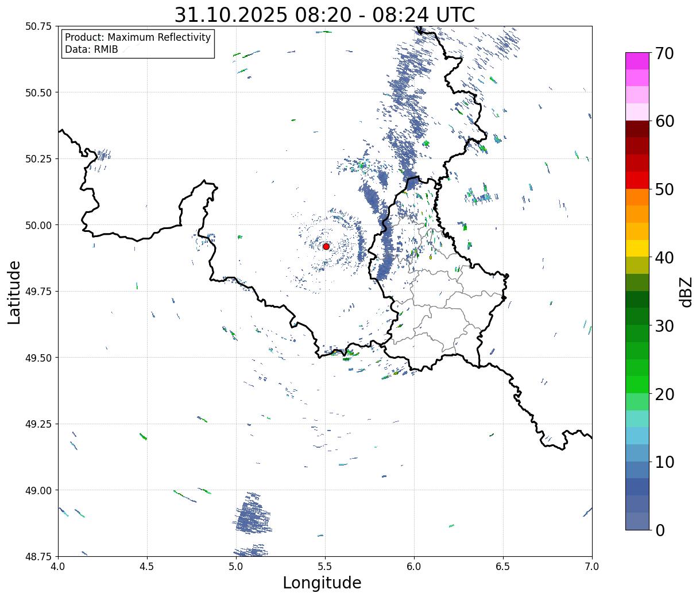This screenshot has width=700, height=597.
Task: Click the bottom blue-grey swatch above 0
Action: [x=637, y=521]
